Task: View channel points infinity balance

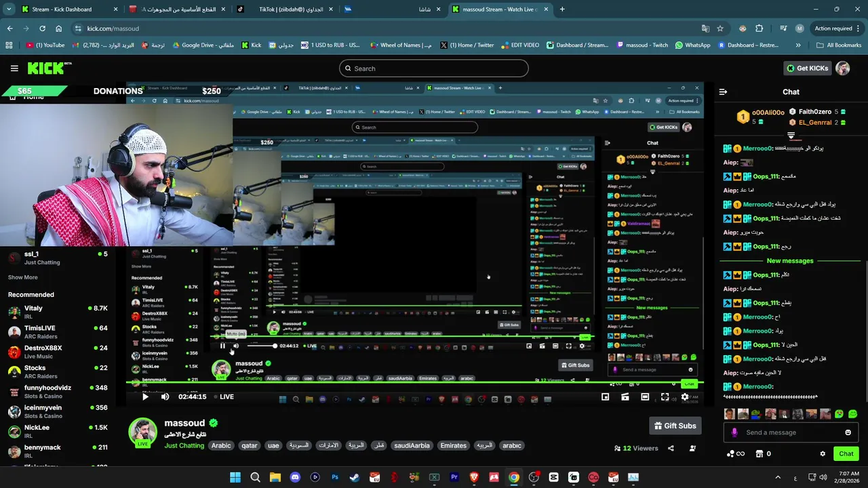Action: click(736, 454)
